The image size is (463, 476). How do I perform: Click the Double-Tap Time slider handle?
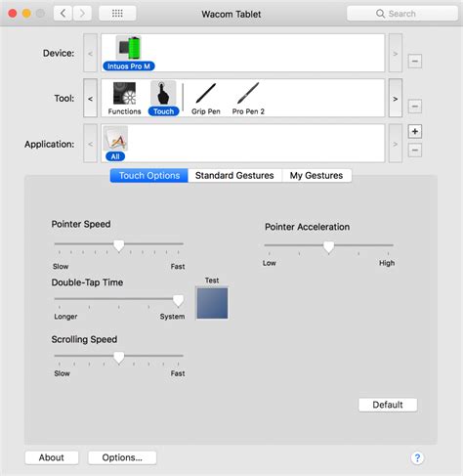tap(178, 300)
